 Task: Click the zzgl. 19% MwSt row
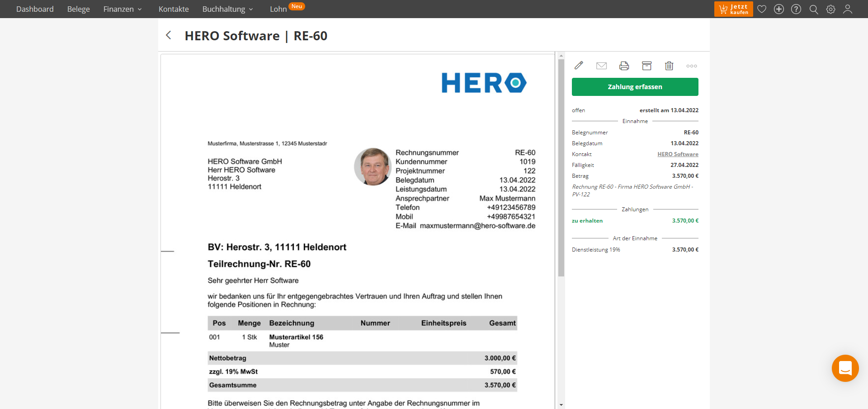[x=362, y=371]
